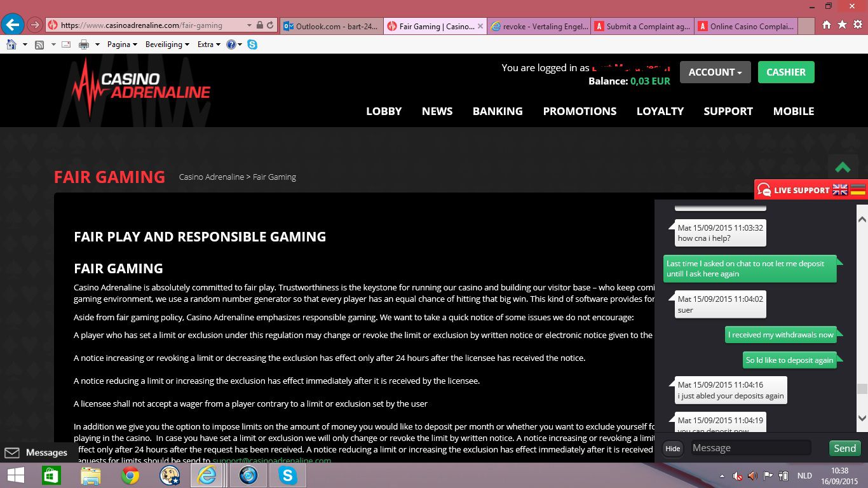This screenshot has width=868, height=488.
Task: Switch to the Submit a Complaint tab
Action: point(642,26)
